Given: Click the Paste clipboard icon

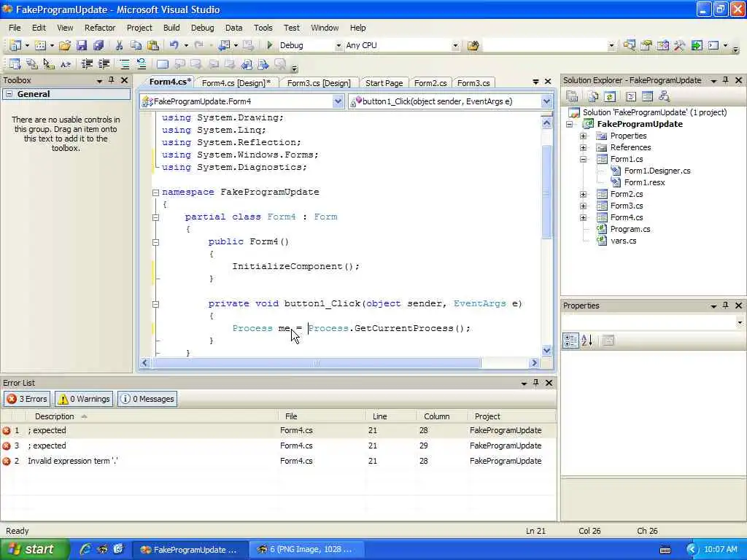Looking at the screenshot, I should (x=153, y=45).
